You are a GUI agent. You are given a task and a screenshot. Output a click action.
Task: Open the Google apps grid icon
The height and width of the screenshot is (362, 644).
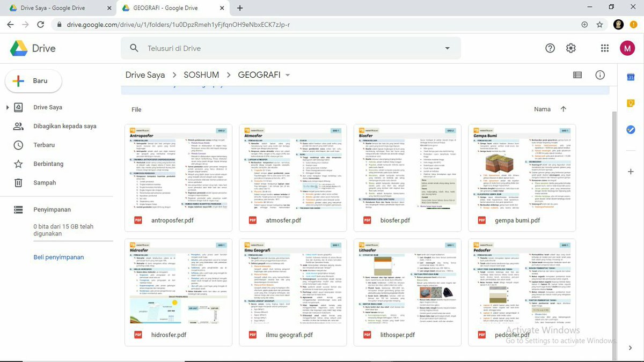pyautogui.click(x=605, y=48)
